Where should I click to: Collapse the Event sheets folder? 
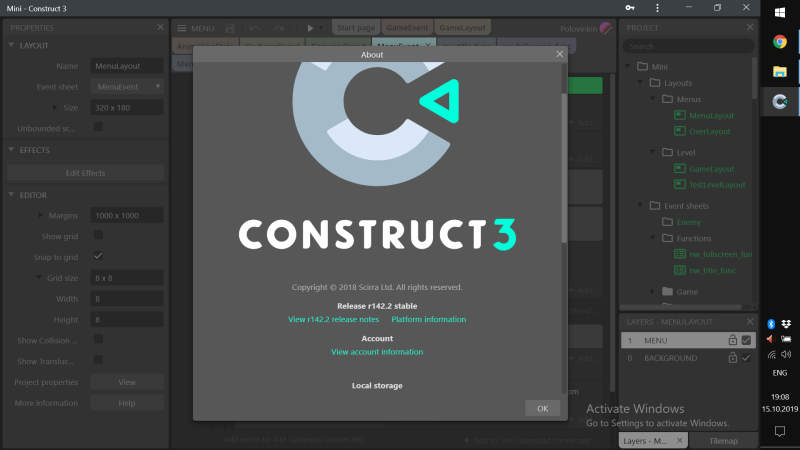click(x=640, y=205)
